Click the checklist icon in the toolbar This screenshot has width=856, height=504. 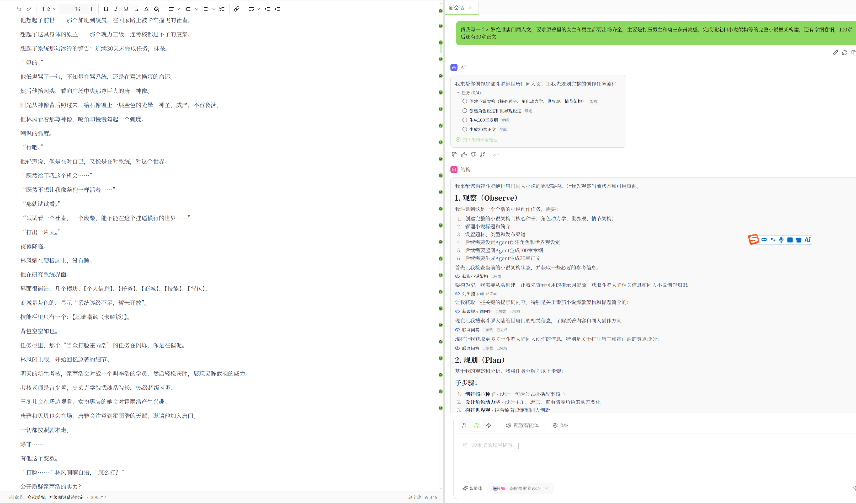click(222, 9)
